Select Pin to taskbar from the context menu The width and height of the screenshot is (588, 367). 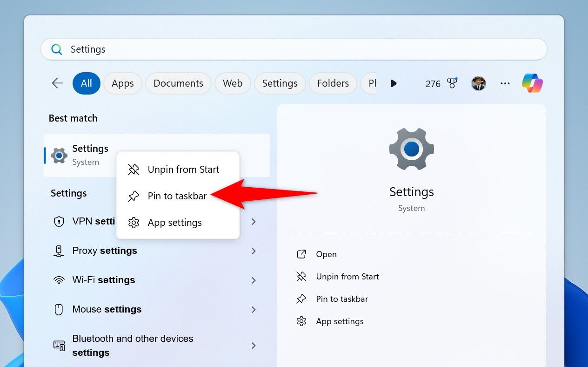177,196
